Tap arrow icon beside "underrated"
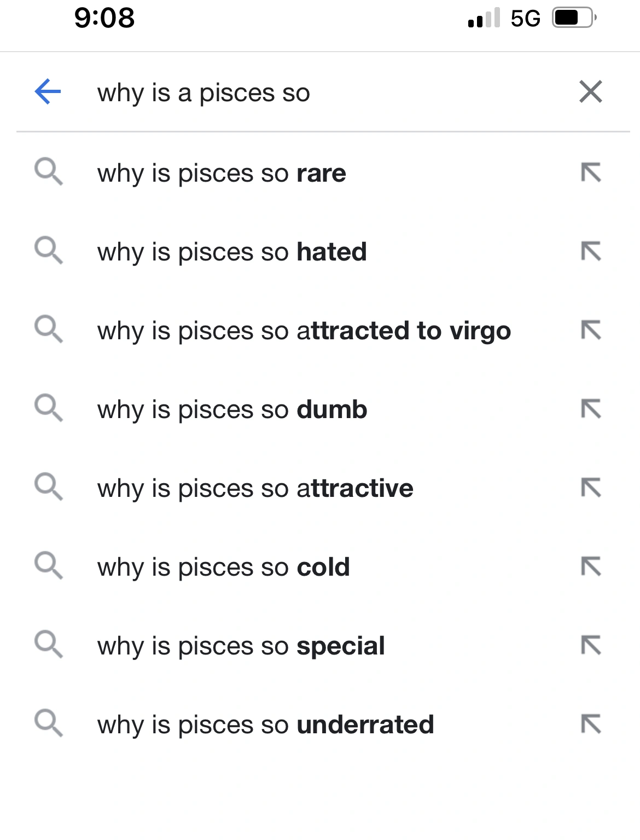640x840 pixels. point(591,725)
